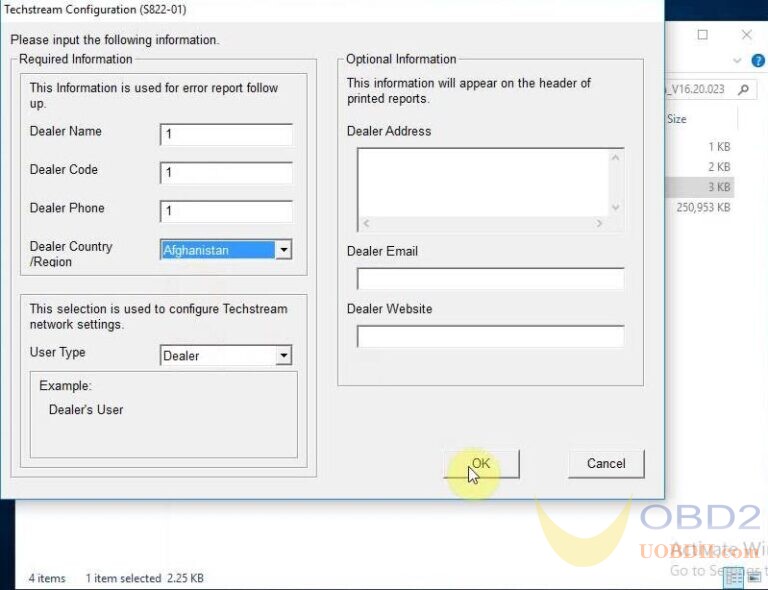Image resolution: width=768 pixels, height=590 pixels.
Task: Click Dealer Address scroll down arrow
Action: coord(616,207)
